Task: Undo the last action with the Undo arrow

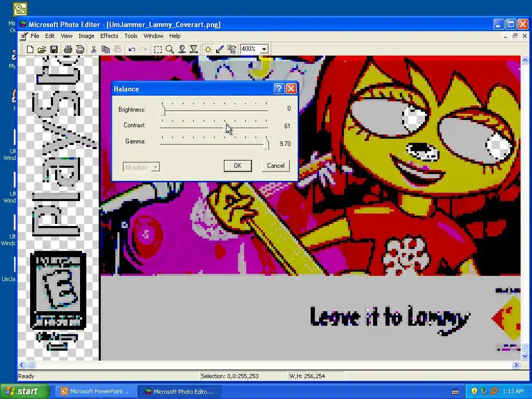Action: 132,49
